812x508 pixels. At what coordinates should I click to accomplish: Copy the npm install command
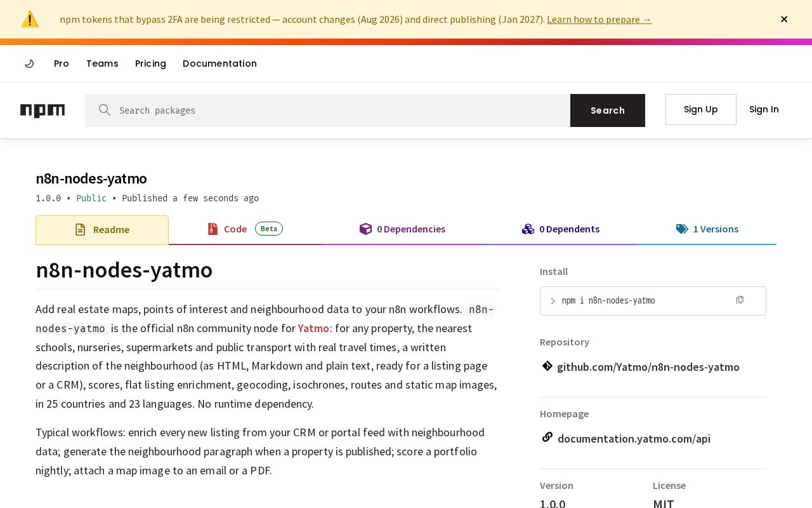pyautogui.click(x=740, y=300)
